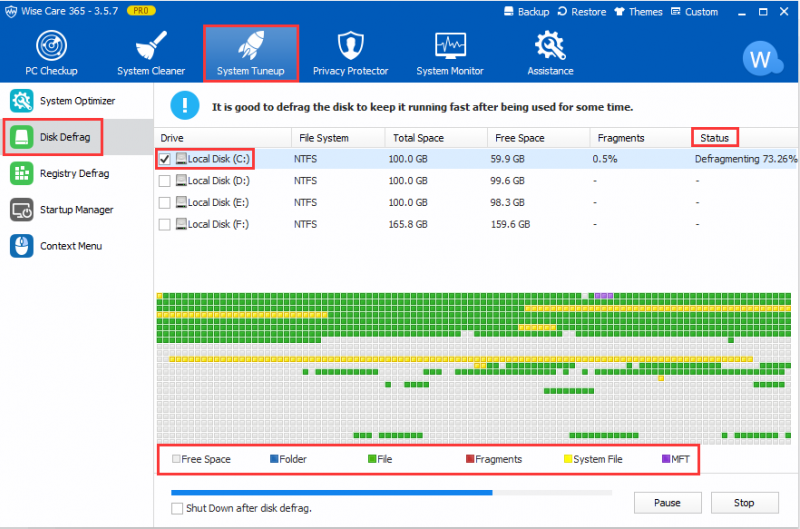Image resolution: width=800 pixels, height=529 pixels.
Task: Sort by the File System column header
Action: (x=338, y=138)
